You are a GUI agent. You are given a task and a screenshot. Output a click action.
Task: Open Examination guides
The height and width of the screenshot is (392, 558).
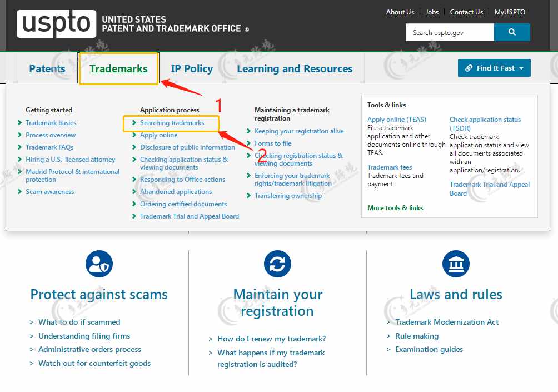429,349
